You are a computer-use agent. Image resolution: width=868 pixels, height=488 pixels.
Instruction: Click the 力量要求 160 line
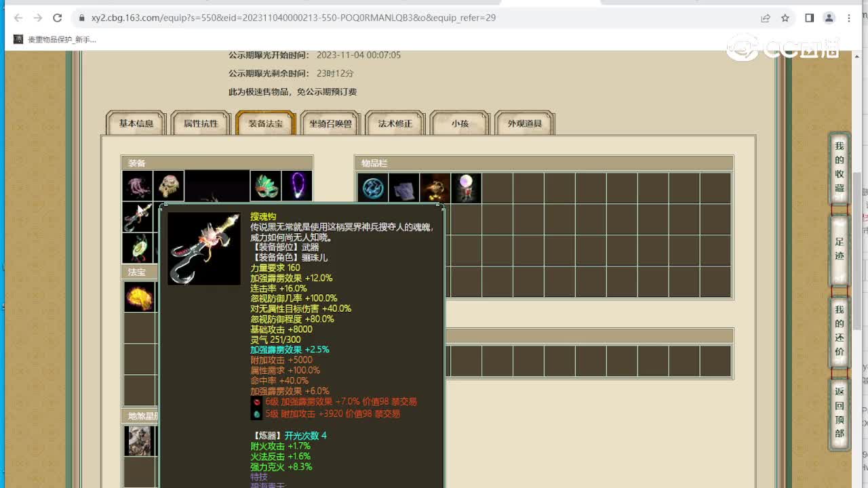click(275, 268)
